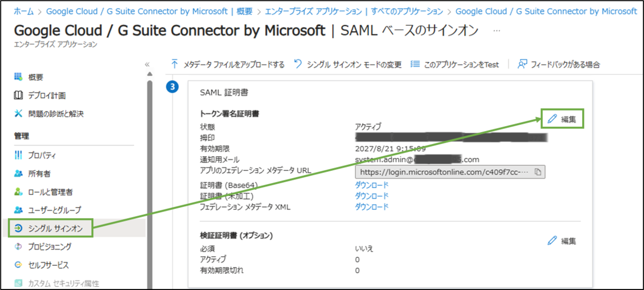Copy the federation metadata URL
The image size is (644, 290).
(538, 172)
